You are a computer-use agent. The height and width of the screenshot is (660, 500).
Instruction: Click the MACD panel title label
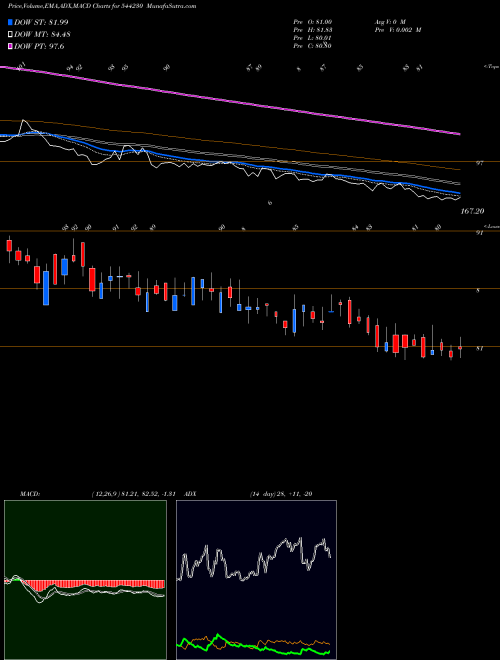pyautogui.click(x=29, y=494)
